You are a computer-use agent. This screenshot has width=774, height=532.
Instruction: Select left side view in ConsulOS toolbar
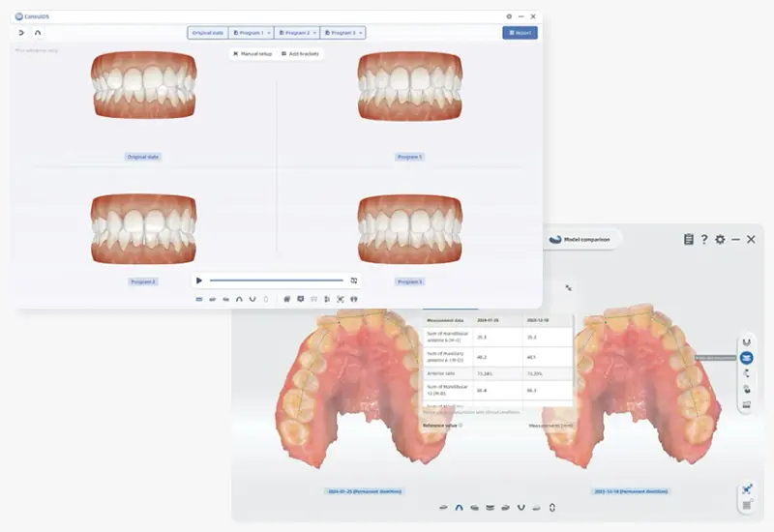225,299
